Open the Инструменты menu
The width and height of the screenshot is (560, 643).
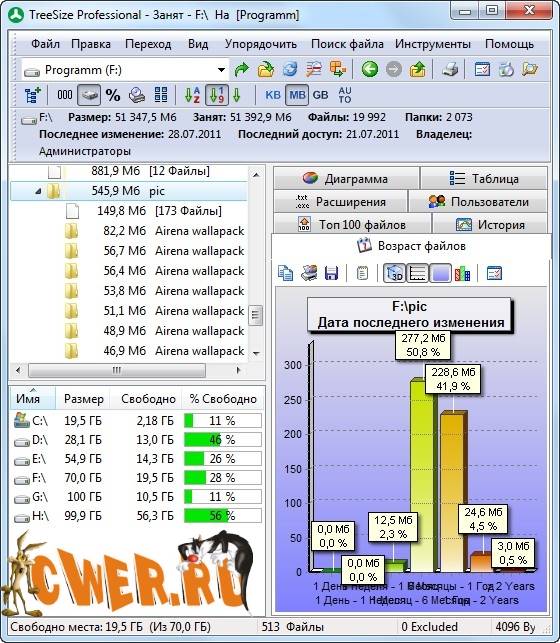pos(433,44)
